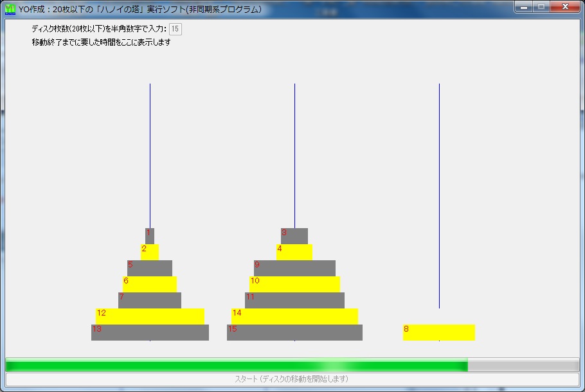Click the window title bar text
This screenshot has width=585, height=392.
[x=140, y=9]
